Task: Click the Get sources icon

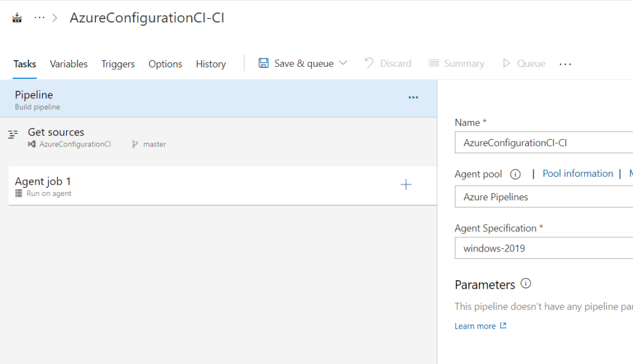Action: [x=13, y=134]
